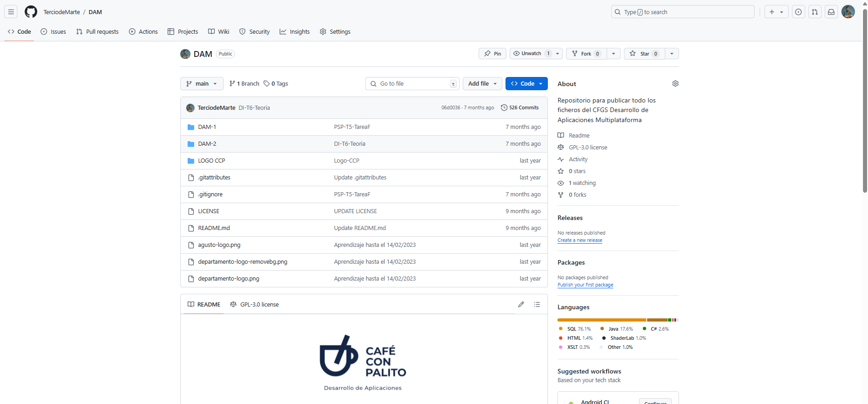Click file icon of .gitattributes

(191, 178)
